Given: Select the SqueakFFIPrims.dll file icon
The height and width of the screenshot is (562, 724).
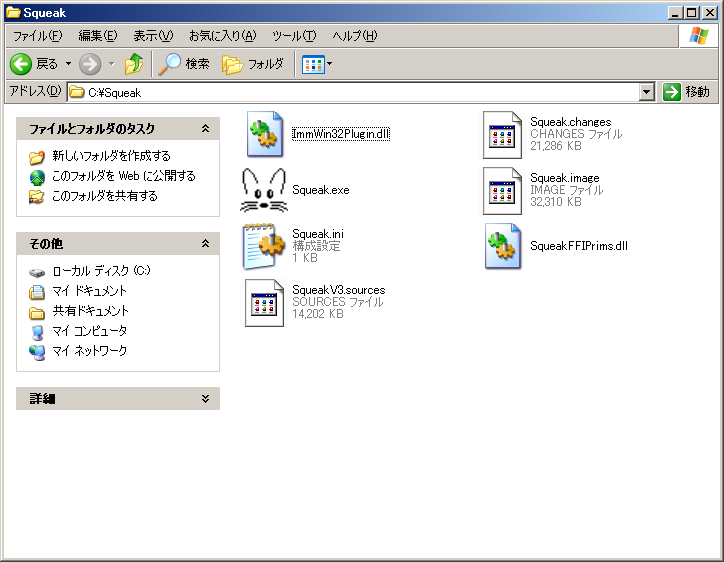Looking at the screenshot, I should (503, 246).
